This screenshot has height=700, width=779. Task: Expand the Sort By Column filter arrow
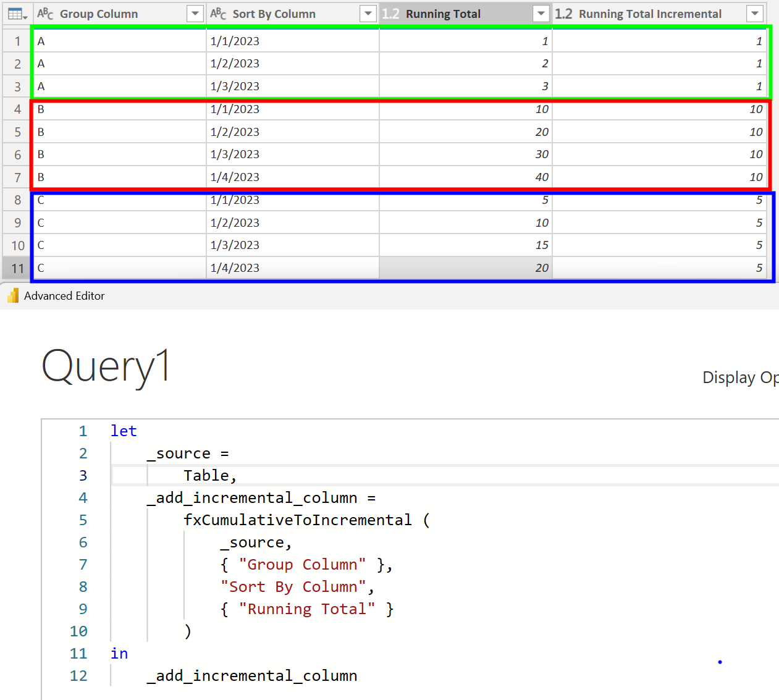point(368,14)
